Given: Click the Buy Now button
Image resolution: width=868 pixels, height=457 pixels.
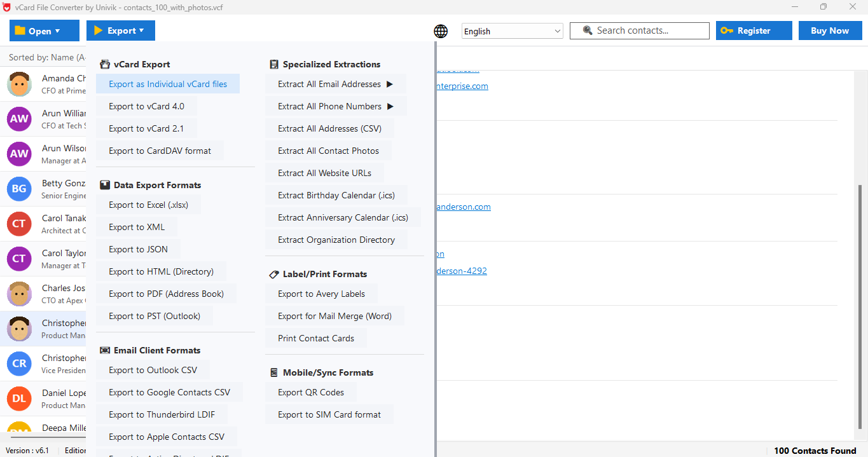Looking at the screenshot, I should pos(830,30).
